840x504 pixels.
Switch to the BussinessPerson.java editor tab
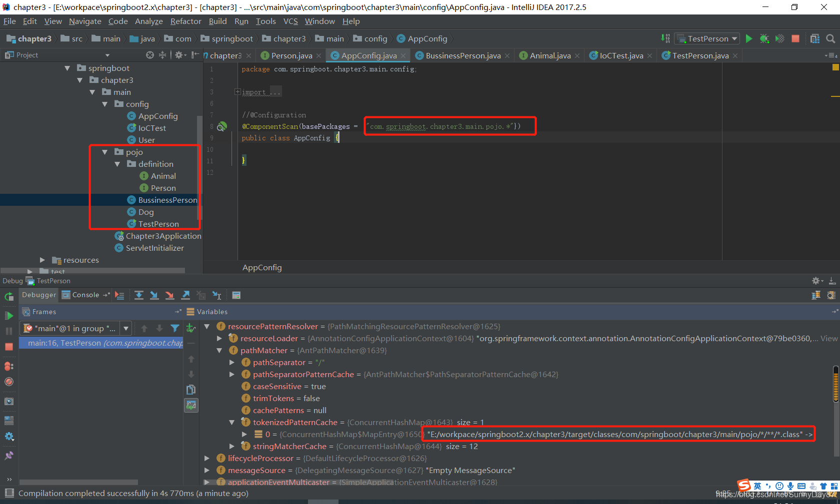coord(463,55)
